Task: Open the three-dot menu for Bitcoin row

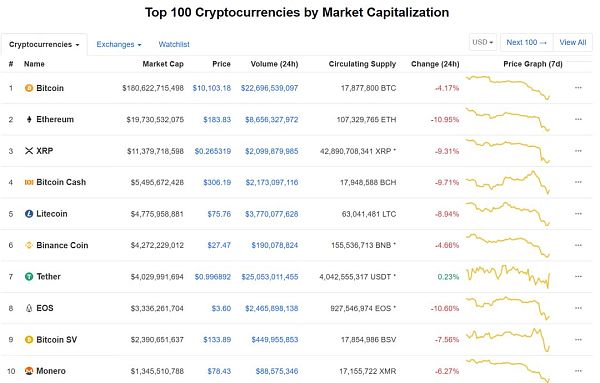Action: tap(578, 88)
